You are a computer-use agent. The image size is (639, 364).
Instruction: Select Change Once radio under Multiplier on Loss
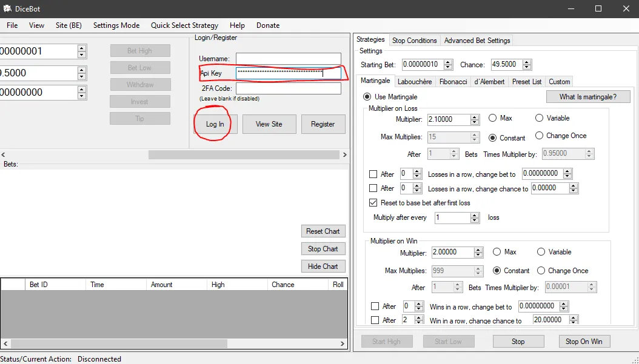[539, 136]
